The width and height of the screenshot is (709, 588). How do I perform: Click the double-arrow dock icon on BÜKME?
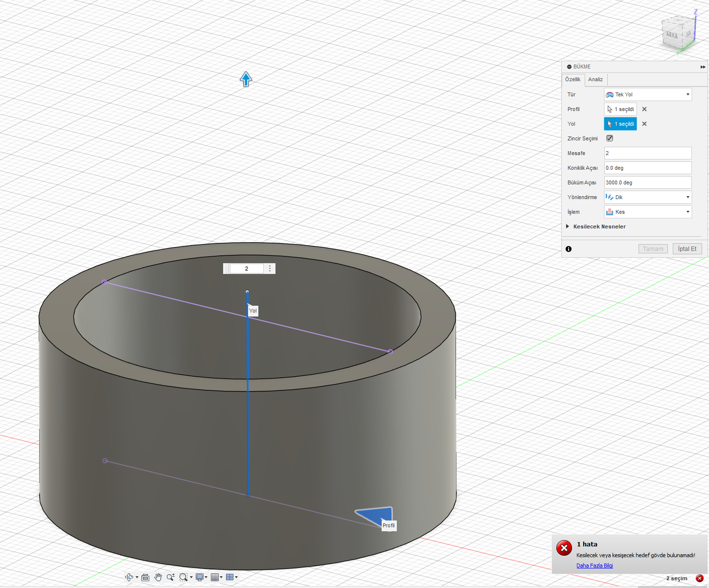pos(703,67)
